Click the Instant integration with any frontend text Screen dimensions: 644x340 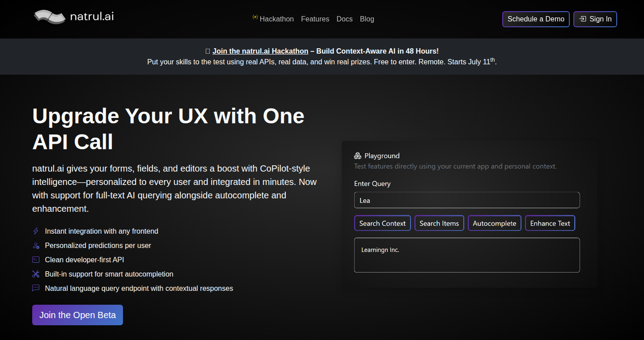click(102, 231)
